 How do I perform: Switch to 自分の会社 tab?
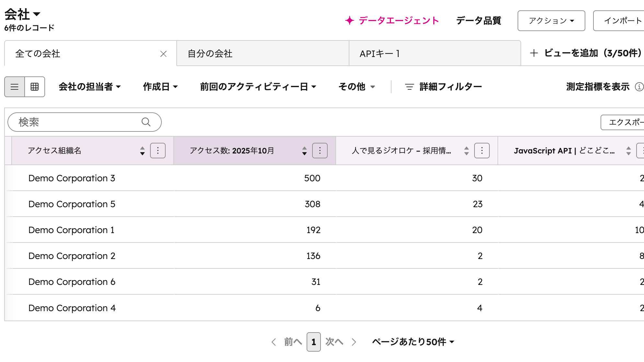(263, 54)
